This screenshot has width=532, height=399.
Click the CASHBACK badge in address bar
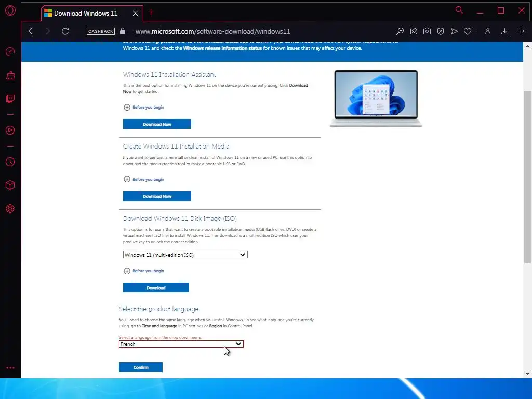coord(101,31)
